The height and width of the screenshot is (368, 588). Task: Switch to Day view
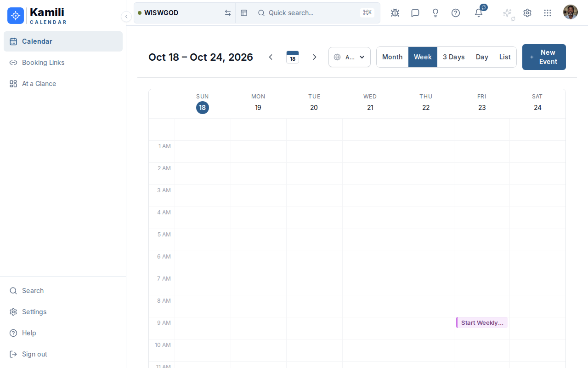(482, 57)
